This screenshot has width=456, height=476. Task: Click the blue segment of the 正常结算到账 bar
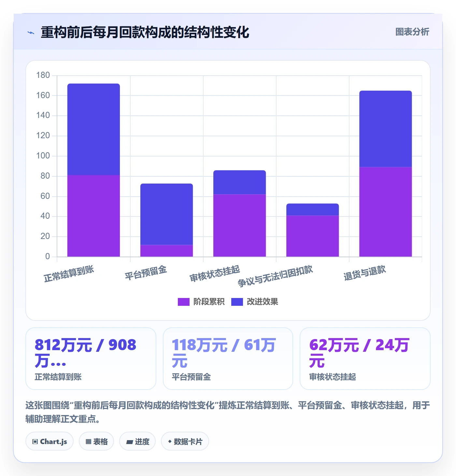click(x=93, y=129)
